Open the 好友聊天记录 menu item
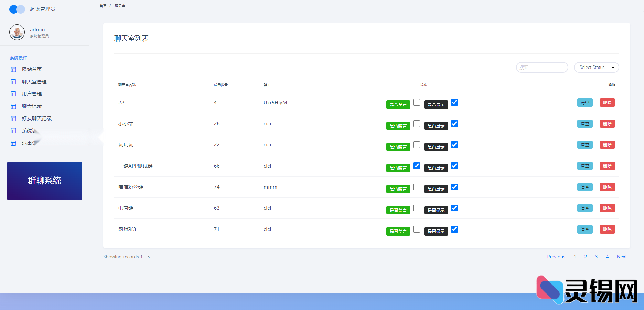 click(36, 118)
